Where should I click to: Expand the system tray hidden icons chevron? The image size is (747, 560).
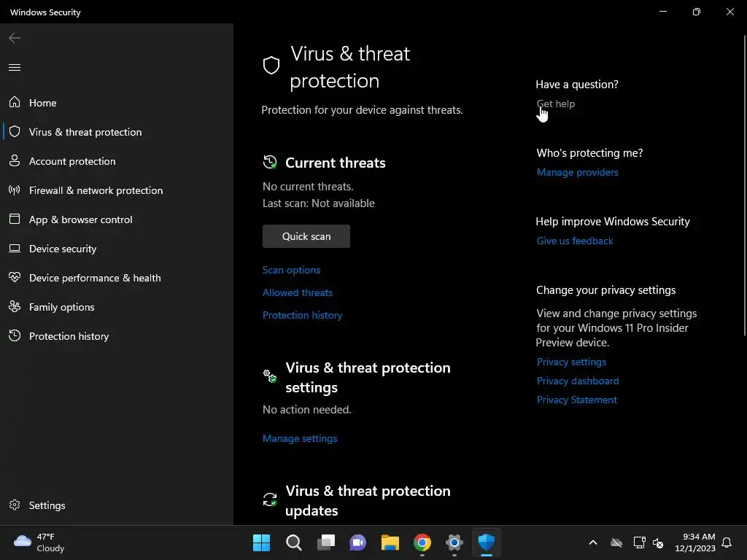pyautogui.click(x=593, y=542)
